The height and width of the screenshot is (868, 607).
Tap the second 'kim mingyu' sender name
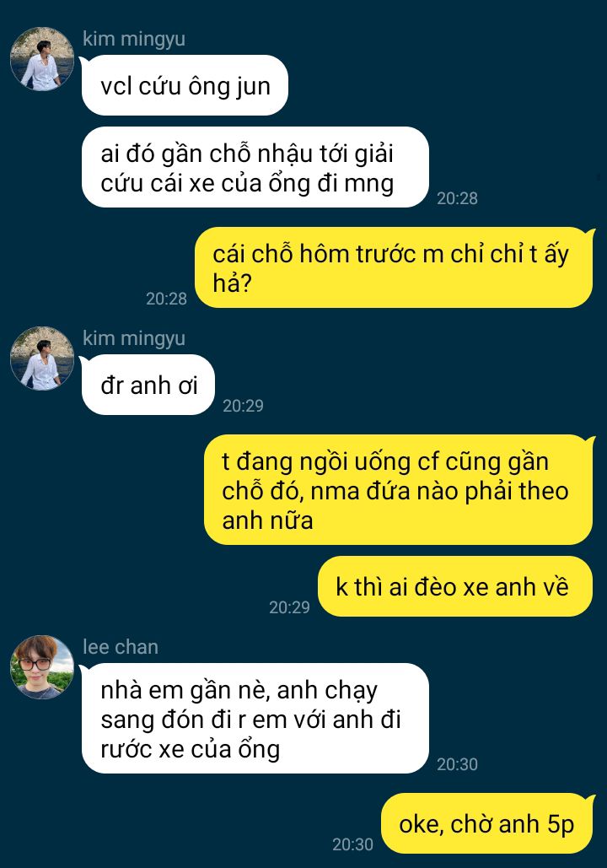(134, 339)
